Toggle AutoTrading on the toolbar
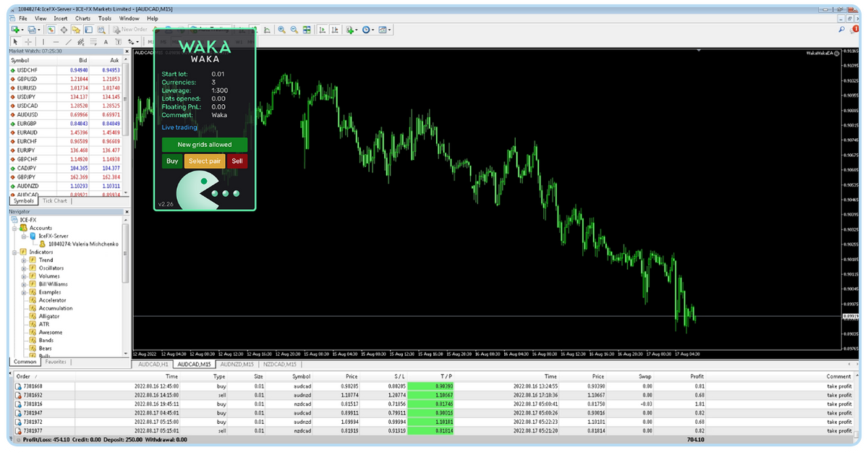Screen dimensions: 868x455 (x=205, y=30)
